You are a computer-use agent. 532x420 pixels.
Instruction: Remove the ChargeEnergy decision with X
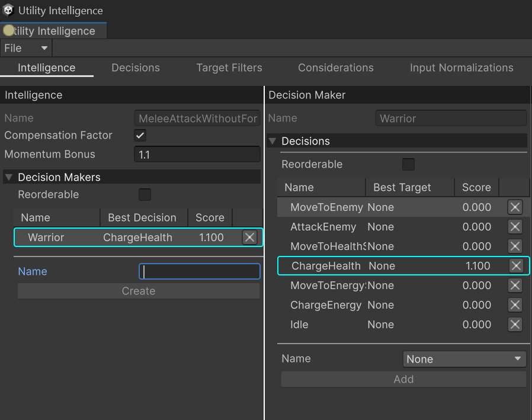[515, 305]
